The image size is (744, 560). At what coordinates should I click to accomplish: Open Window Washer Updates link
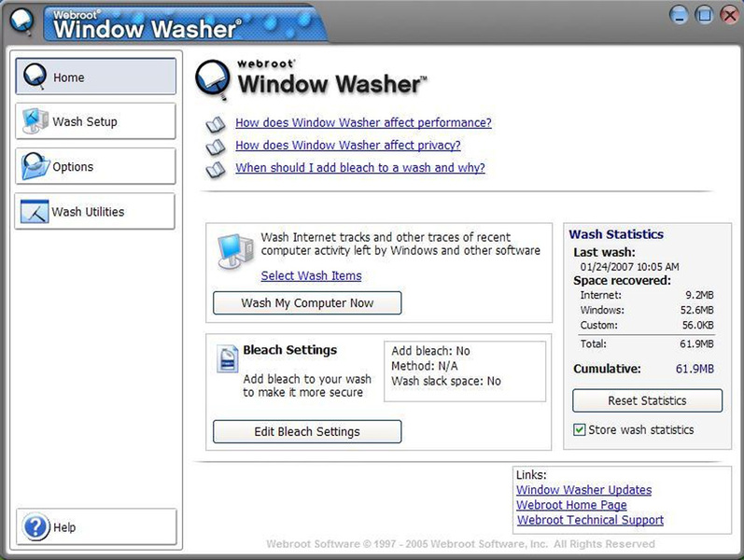pos(583,490)
